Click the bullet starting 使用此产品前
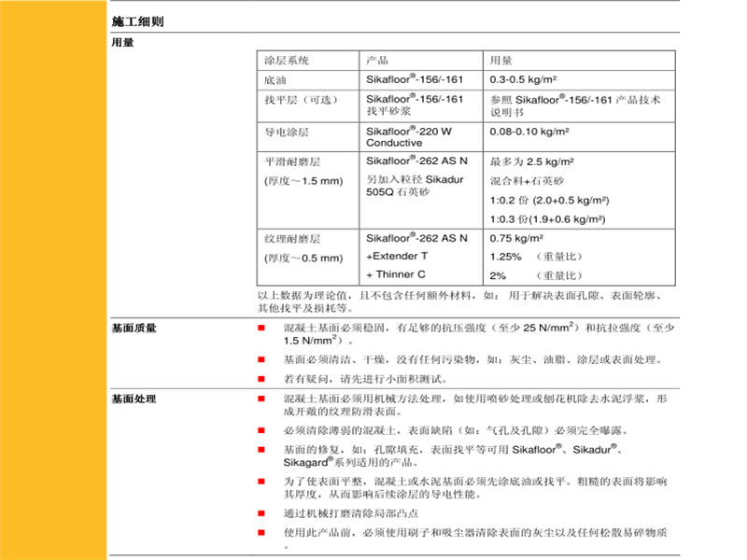Image resolution: width=747 pixels, height=560 pixels. (x=475, y=539)
